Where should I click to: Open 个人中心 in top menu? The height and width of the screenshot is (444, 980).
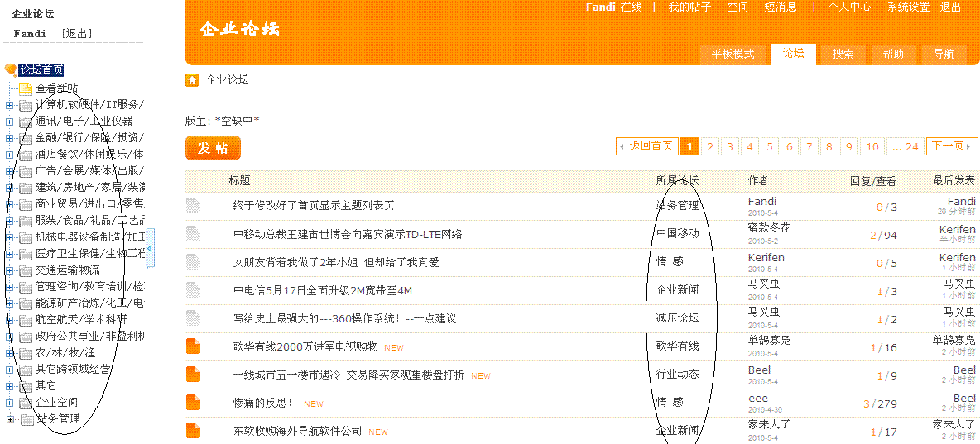point(849,7)
